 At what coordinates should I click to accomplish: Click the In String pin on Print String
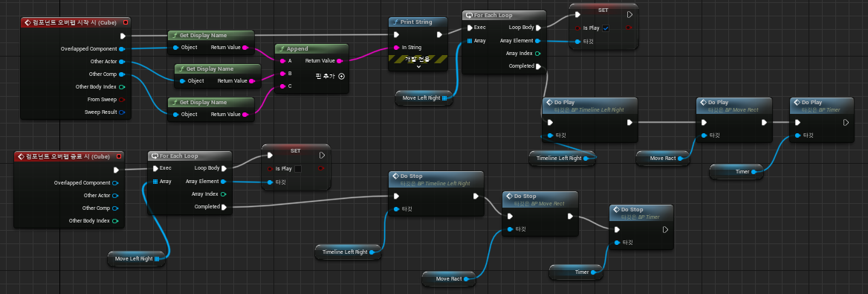click(396, 47)
